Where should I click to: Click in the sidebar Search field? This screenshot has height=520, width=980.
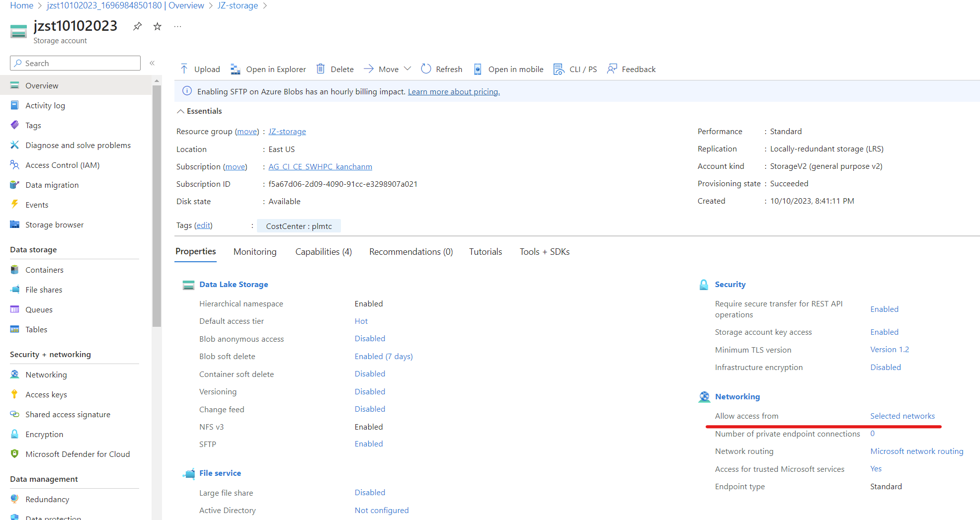[x=75, y=63]
